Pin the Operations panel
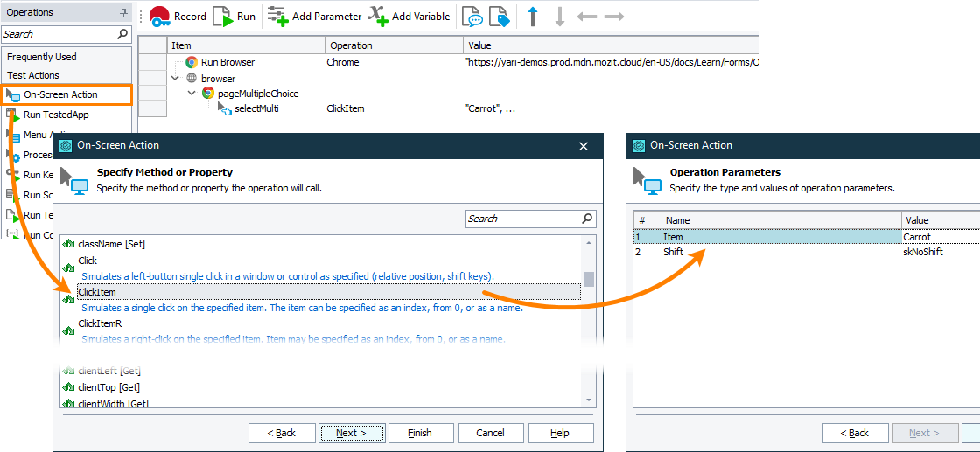 pyautogui.click(x=123, y=13)
